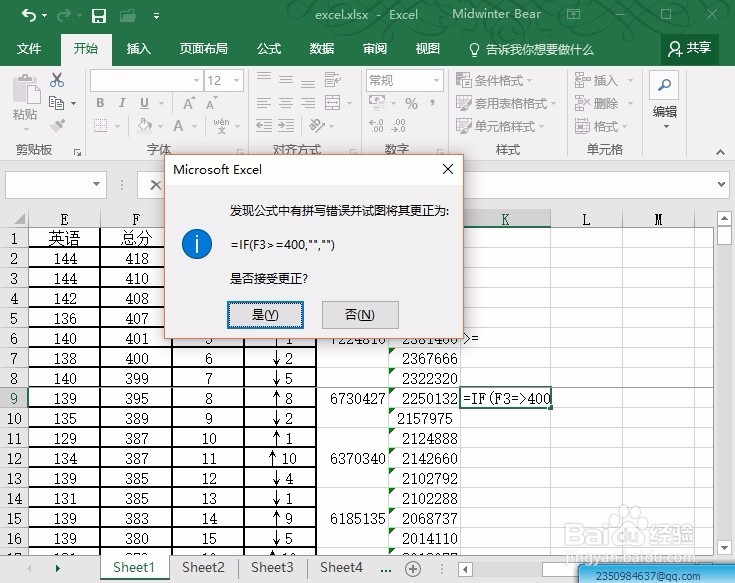The height and width of the screenshot is (583, 735).
Task: Open the font size 12 dropdown
Action: [x=236, y=81]
